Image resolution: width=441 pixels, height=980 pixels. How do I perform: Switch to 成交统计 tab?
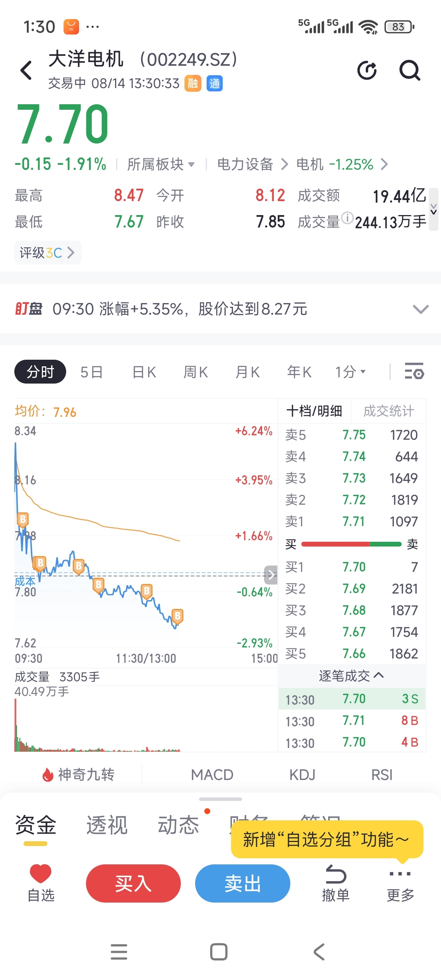click(388, 411)
